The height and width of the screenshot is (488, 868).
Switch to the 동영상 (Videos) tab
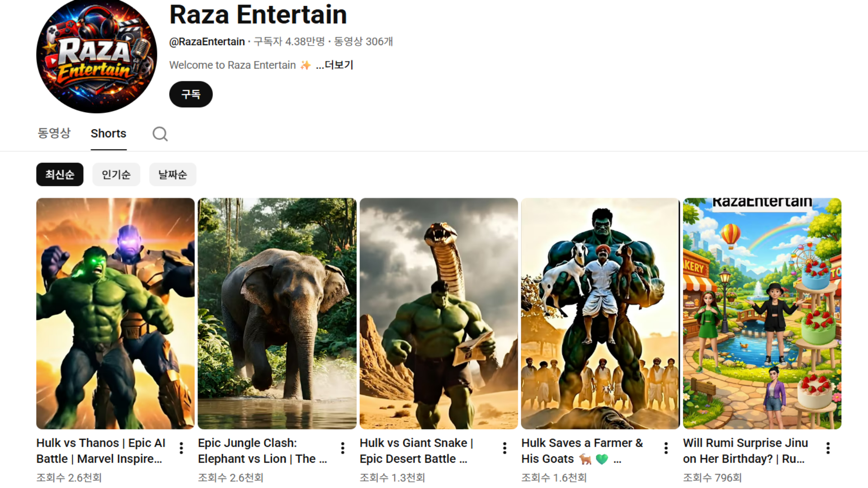click(54, 133)
